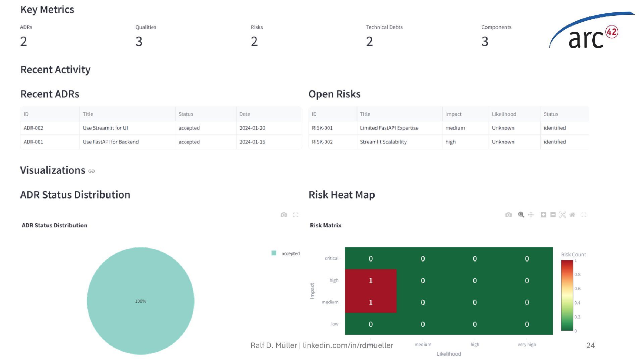Viewport: 644px width, 362px height.
Task: Click the Risk Count color scale bar
Action: coord(567,295)
